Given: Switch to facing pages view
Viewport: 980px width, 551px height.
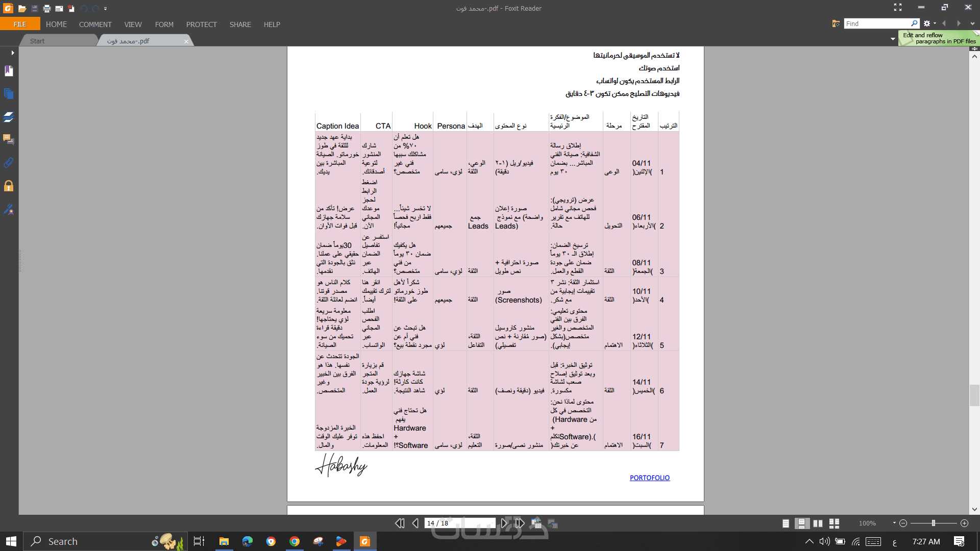Looking at the screenshot, I should (818, 523).
